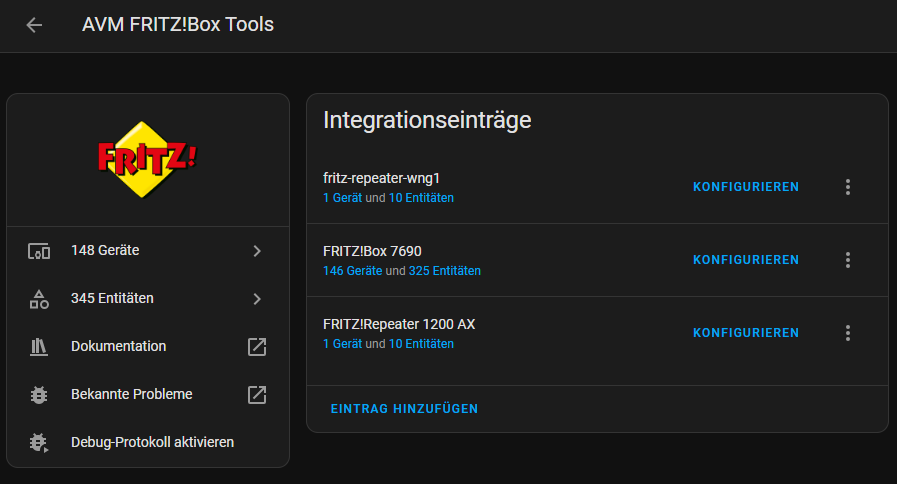Screen dimensions: 897x484
Task: Expand 148 Geräte chevron arrow
Action: (257, 251)
